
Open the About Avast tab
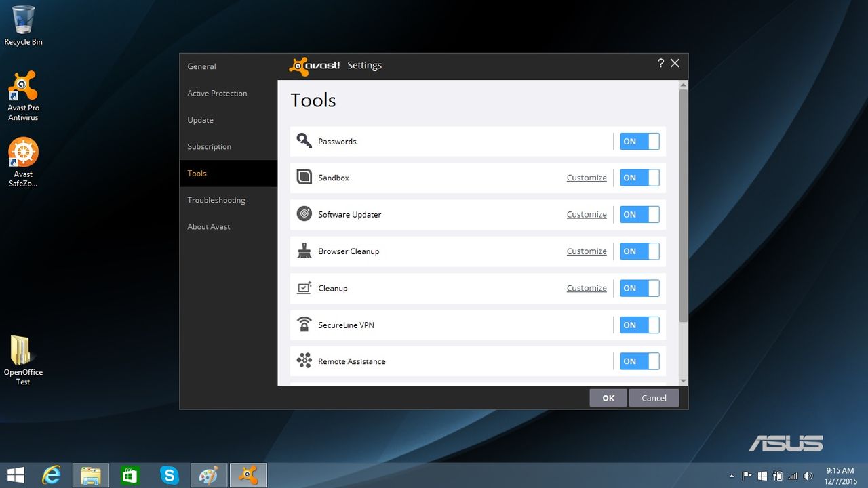229,226
